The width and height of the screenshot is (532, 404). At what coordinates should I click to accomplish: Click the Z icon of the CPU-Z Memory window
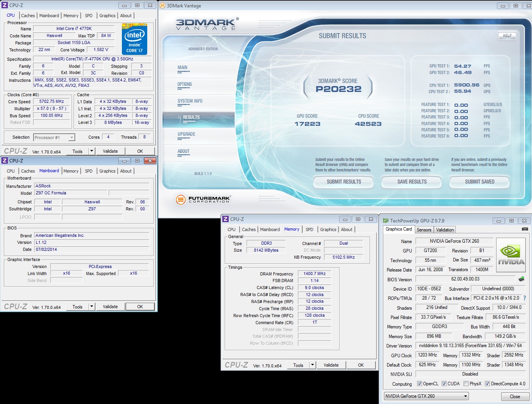[x=225, y=219]
